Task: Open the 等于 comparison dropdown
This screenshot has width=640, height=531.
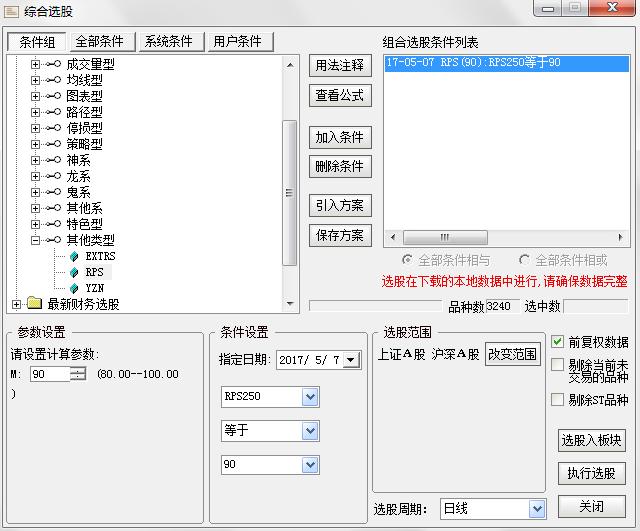Action: [x=310, y=431]
